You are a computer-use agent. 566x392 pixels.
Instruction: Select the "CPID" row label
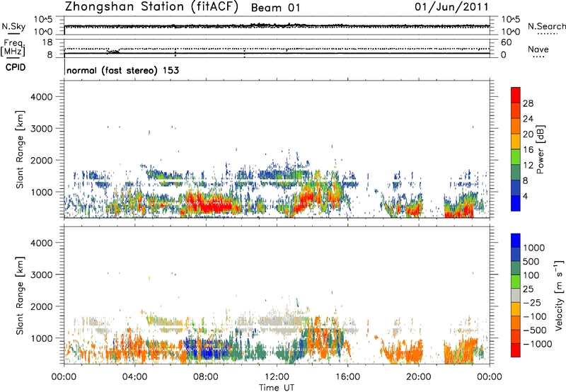click(x=16, y=67)
